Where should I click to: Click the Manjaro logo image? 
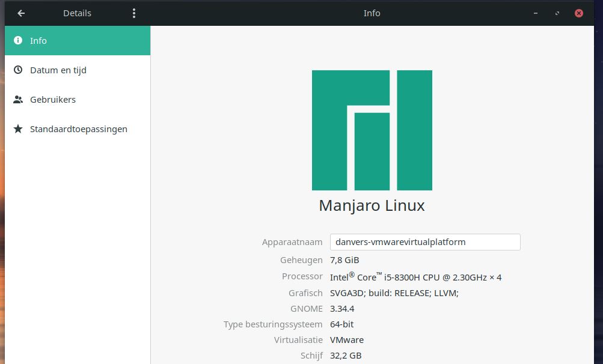pos(372,130)
